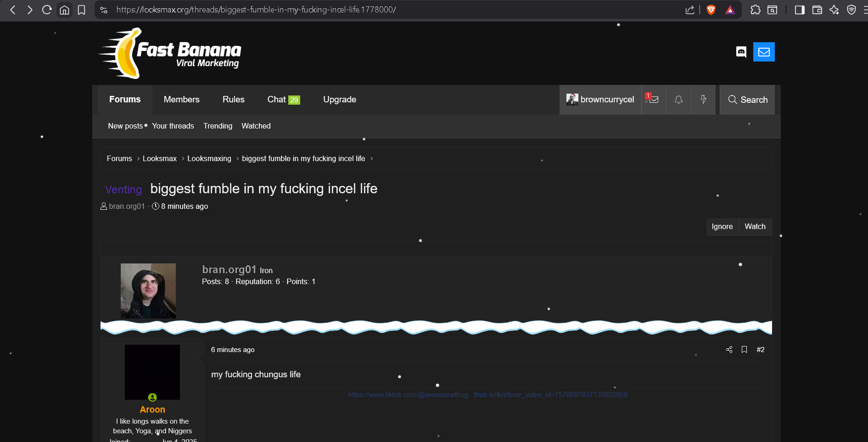Screen dimensions: 868x442
Task: Open the browncurrycel account menu
Action: 600,100
